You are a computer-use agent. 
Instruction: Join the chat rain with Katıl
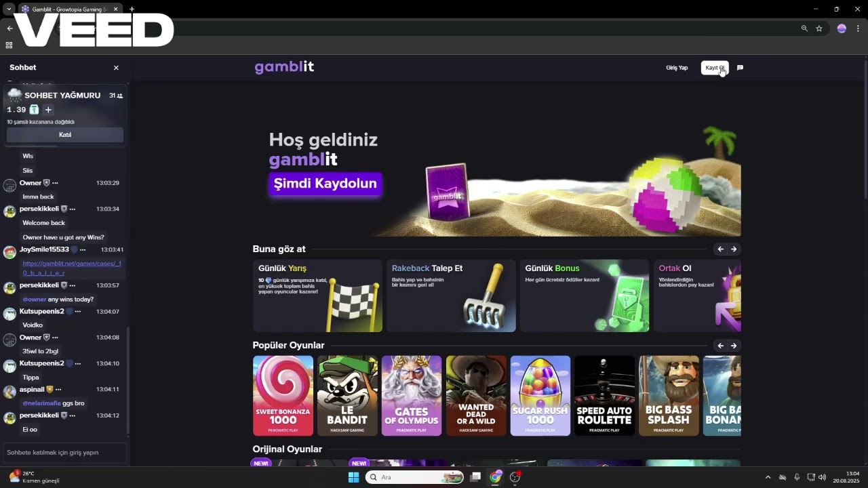click(x=65, y=135)
